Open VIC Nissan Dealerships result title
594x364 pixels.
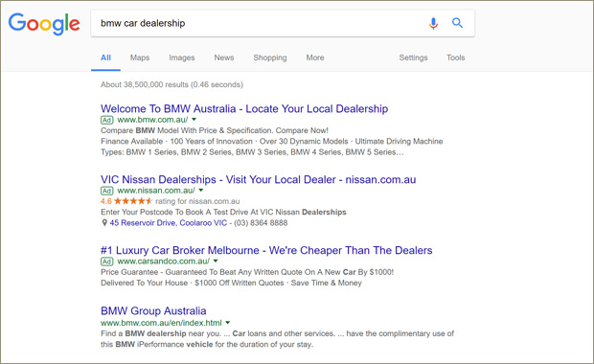click(259, 179)
